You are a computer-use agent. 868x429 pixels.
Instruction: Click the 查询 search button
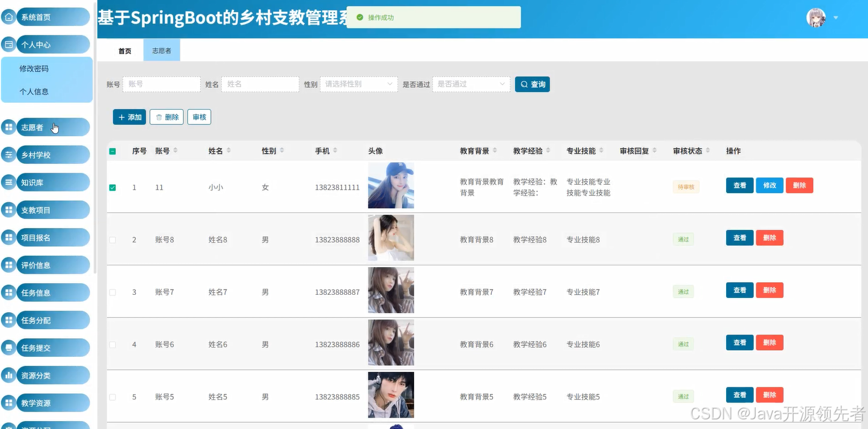[533, 84]
